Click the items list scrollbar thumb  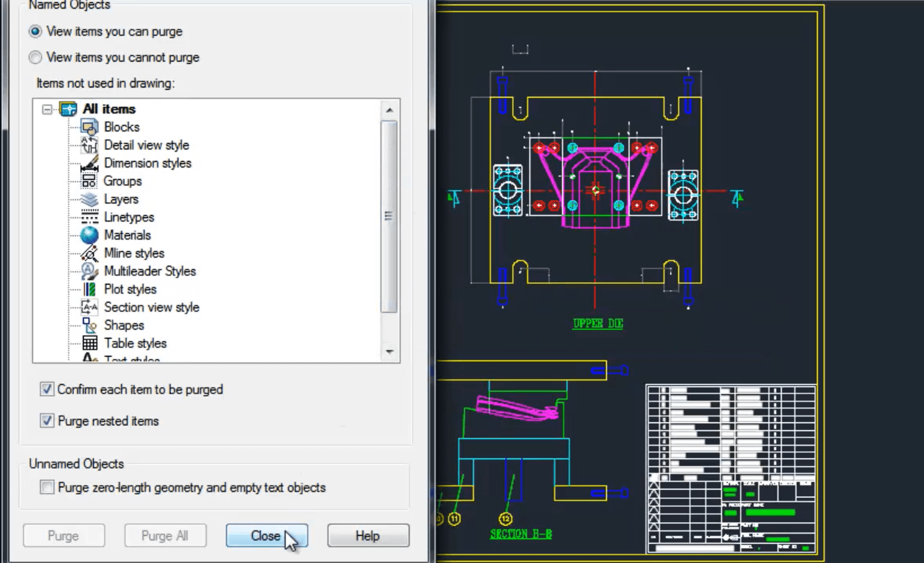(389, 216)
